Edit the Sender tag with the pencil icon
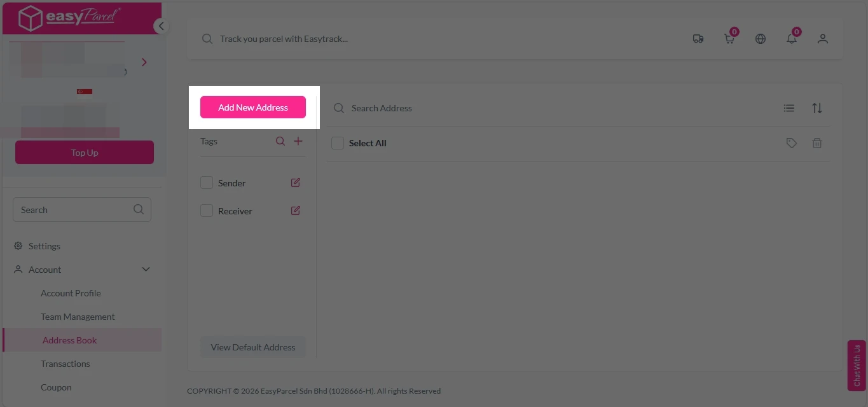868x407 pixels. 295,182
